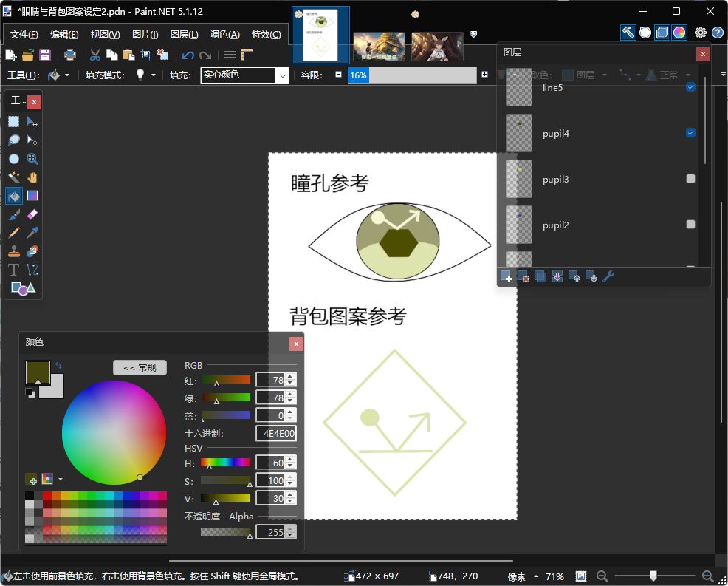The width and height of the screenshot is (728, 586).
Task: Click the primary dark olive color swatch
Action: [38, 372]
